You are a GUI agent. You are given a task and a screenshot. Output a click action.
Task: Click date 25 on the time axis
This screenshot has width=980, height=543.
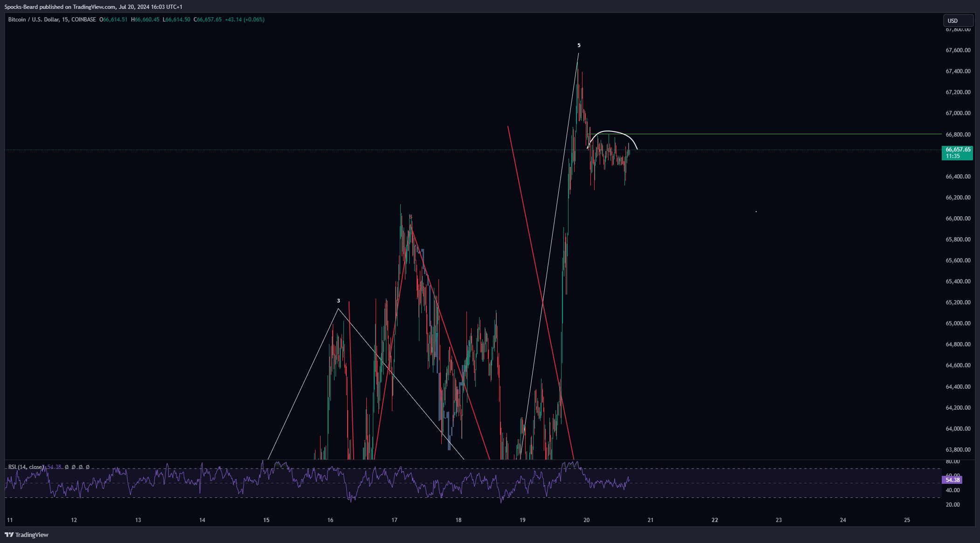click(x=907, y=520)
